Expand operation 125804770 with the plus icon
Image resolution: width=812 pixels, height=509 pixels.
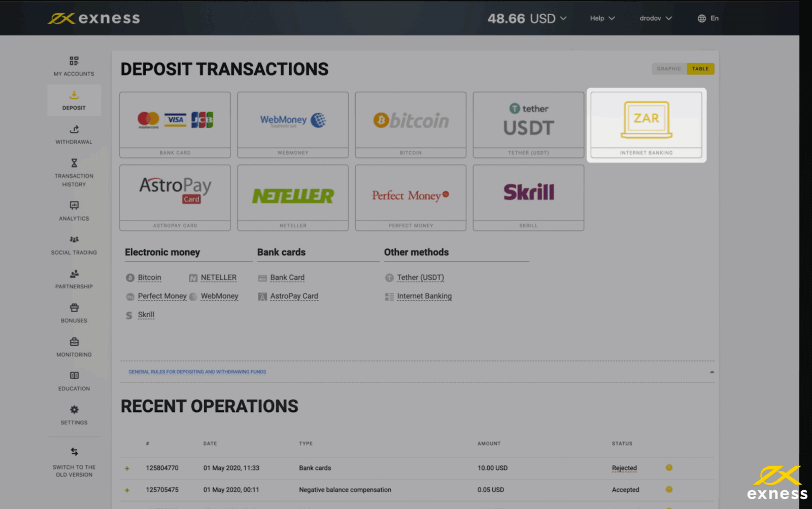coord(127,468)
